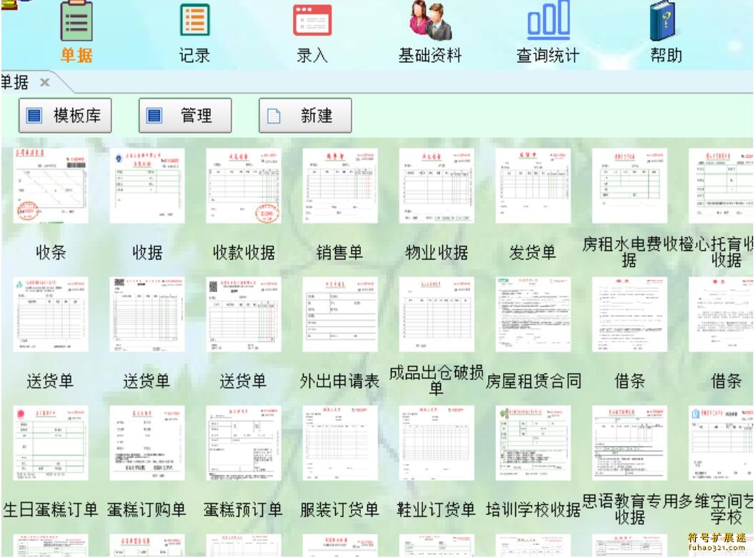Image resolution: width=756 pixels, height=558 pixels.
Task: Select the 发货单 template thumbnail
Action: coord(533,186)
